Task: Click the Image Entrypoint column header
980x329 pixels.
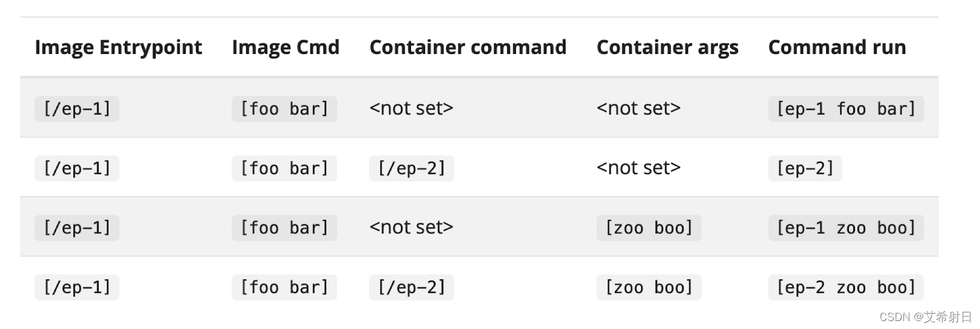Action: tap(118, 47)
